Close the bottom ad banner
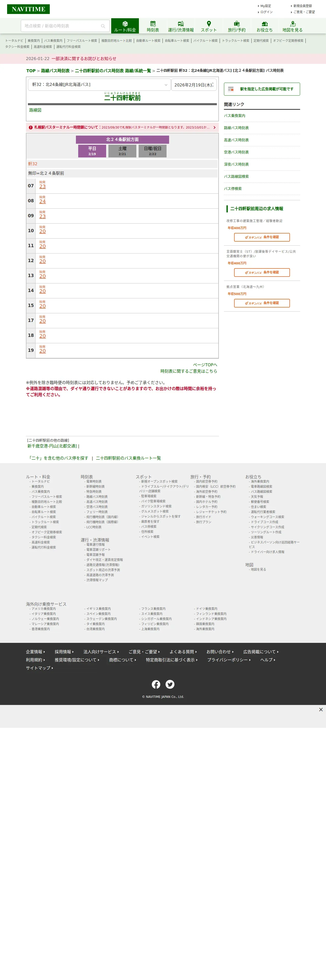326x980 pixels. 321,710
